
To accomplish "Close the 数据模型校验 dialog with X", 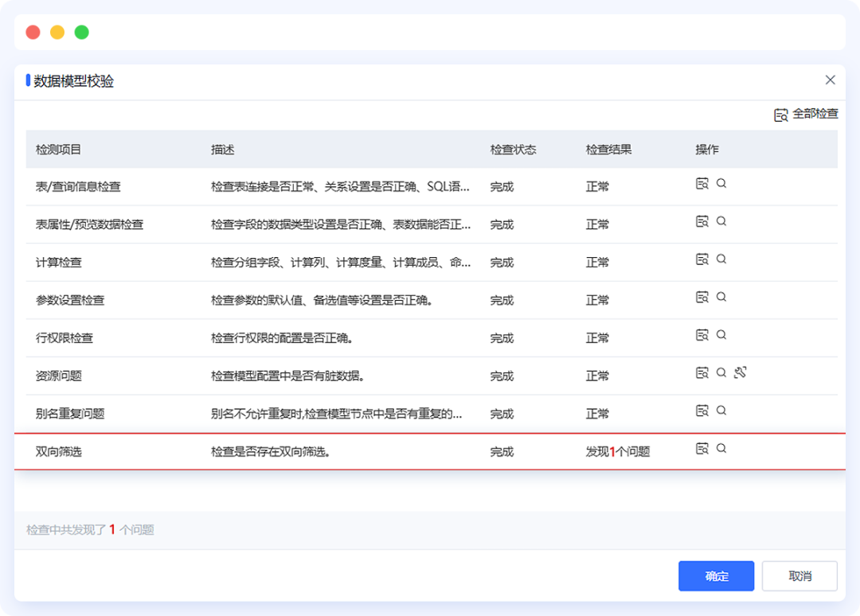I will point(830,80).
